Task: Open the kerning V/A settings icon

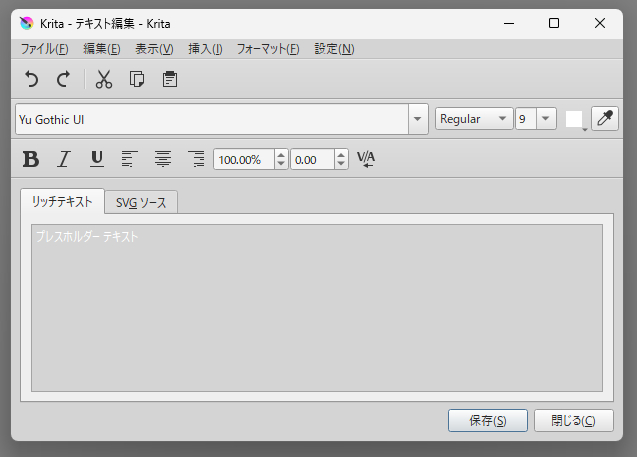Action: click(366, 159)
